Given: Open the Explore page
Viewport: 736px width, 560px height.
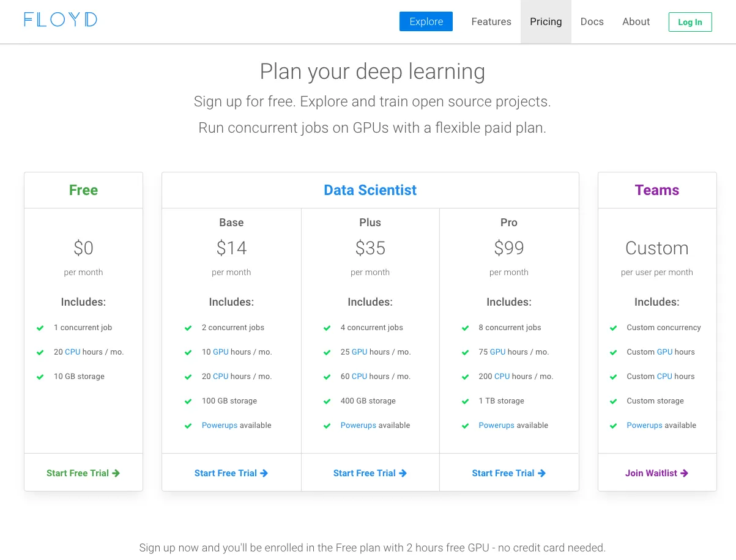Looking at the screenshot, I should (x=426, y=21).
